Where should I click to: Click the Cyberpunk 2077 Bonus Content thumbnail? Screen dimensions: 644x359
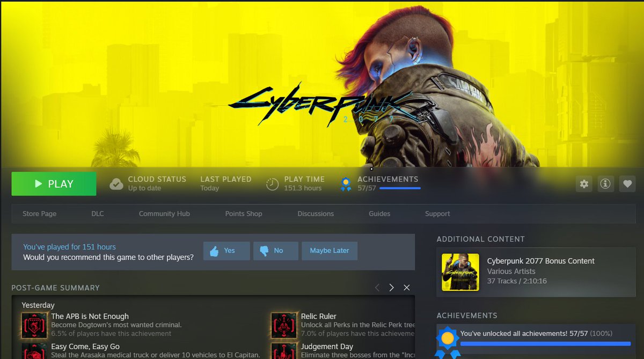(462, 272)
